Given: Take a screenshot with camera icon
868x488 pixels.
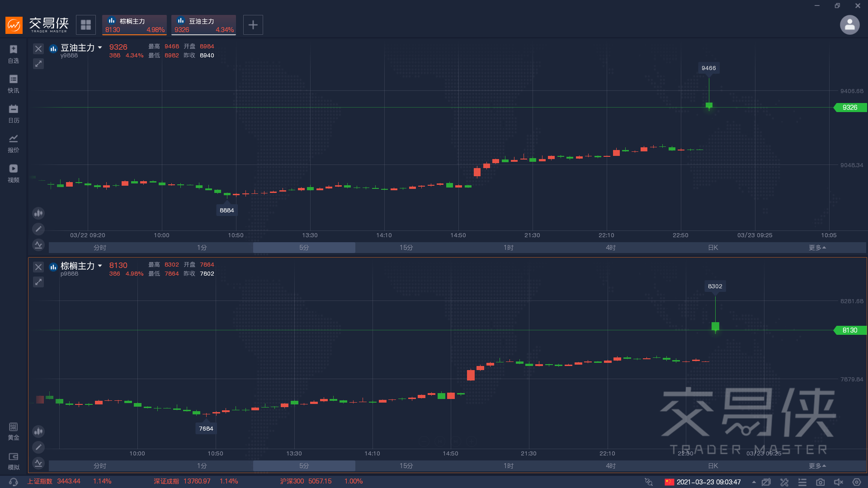Looking at the screenshot, I should click(x=821, y=482).
